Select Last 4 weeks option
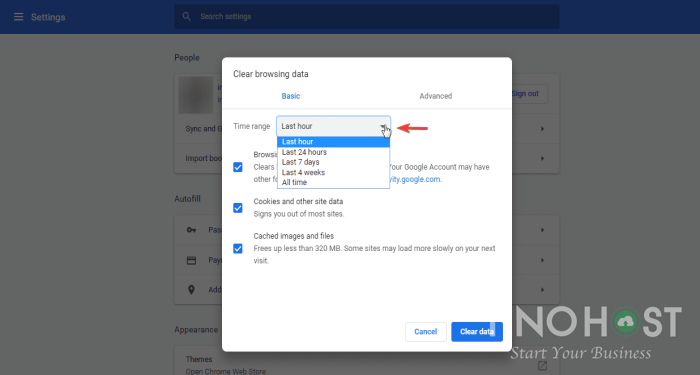Viewport: 700px width, 375px height. pos(333,172)
